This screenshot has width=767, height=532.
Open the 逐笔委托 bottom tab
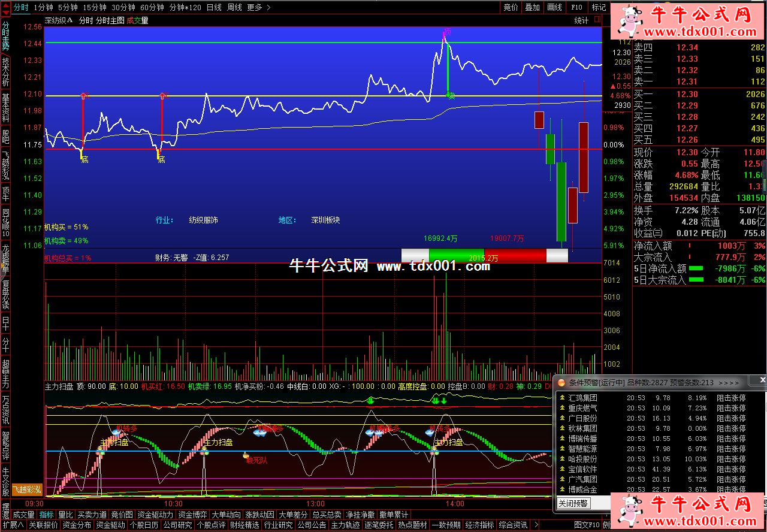(379, 525)
